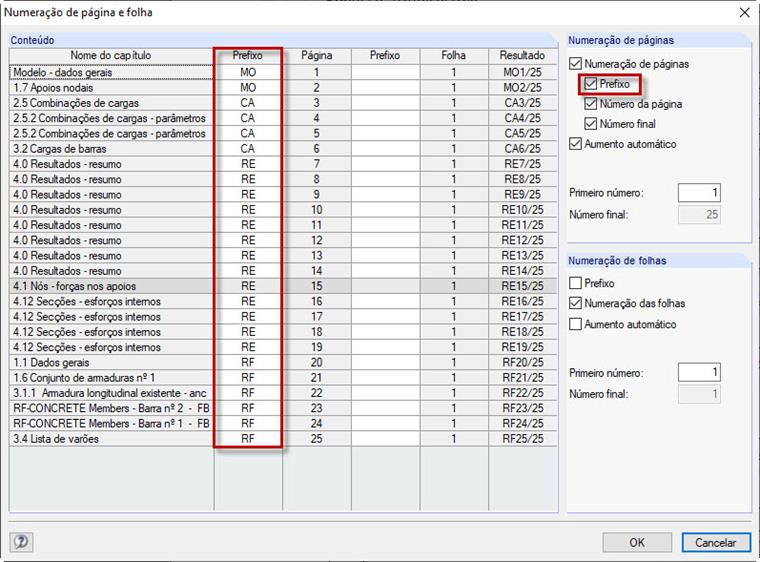
Task: Click Nome do capítulo column header
Action: click(x=111, y=56)
